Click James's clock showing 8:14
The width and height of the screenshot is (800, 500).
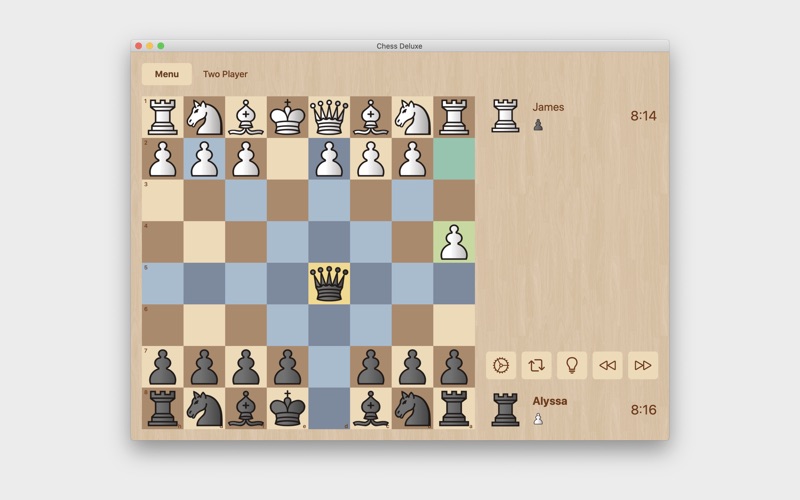click(x=643, y=116)
